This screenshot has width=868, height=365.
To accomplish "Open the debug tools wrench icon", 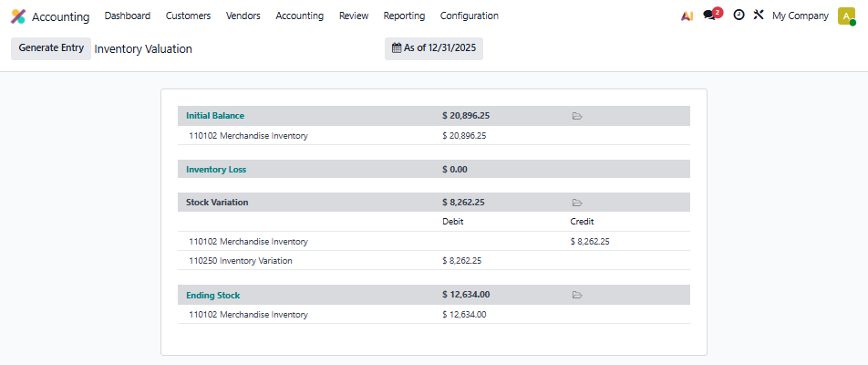I will pyautogui.click(x=758, y=16).
